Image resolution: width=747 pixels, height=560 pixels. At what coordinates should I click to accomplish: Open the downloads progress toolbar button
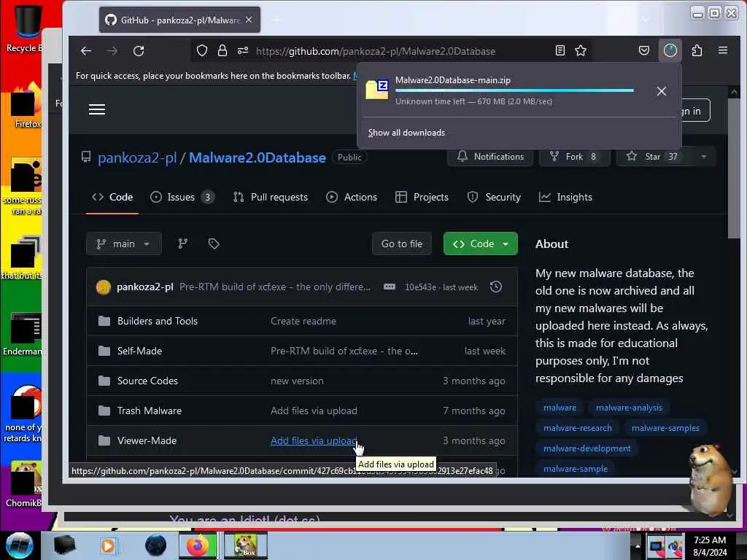[x=670, y=50]
